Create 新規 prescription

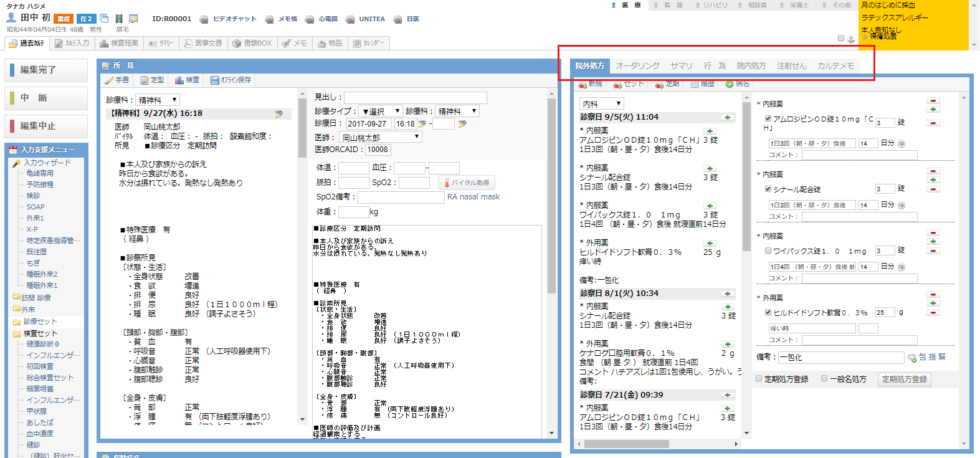click(x=591, y=84)
